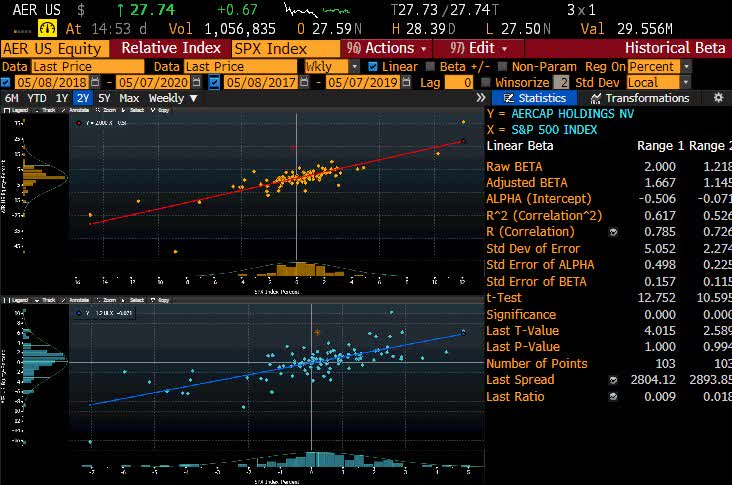Click the Winsorize Std Dev value field
This screenshot has width=732, height=485.
pos(562,83)
